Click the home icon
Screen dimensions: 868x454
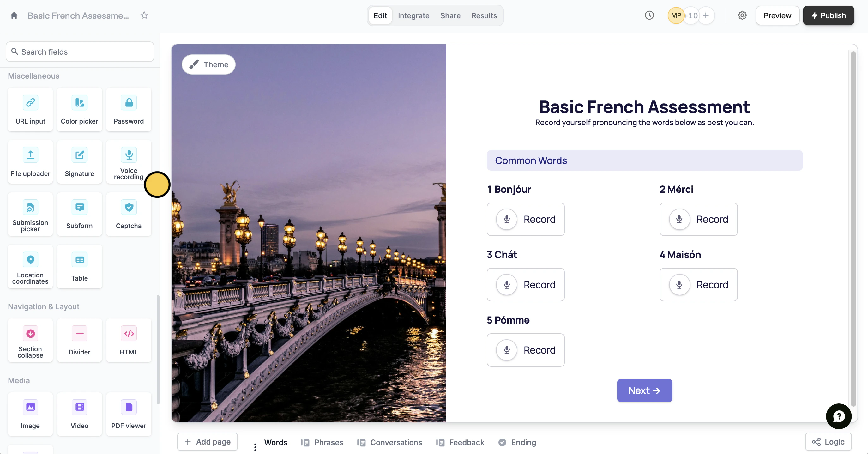[14, 15]
